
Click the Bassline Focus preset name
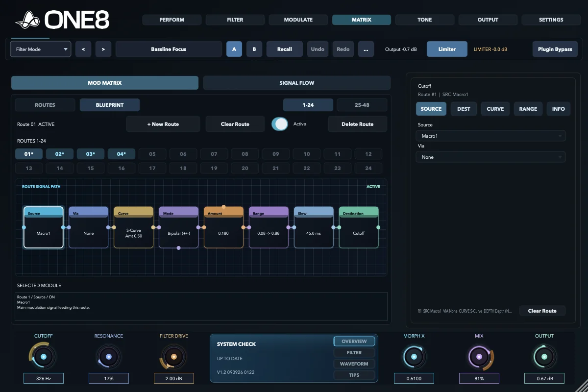pyautogui.click(x=169, y=49)
